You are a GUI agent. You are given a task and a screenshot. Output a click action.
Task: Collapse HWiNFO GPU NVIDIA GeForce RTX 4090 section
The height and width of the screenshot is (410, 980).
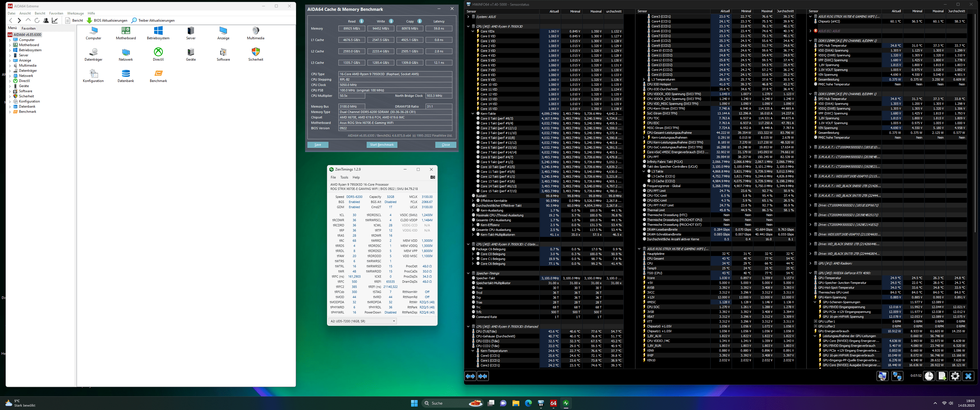pyautogui.click(x=810, y=273)
